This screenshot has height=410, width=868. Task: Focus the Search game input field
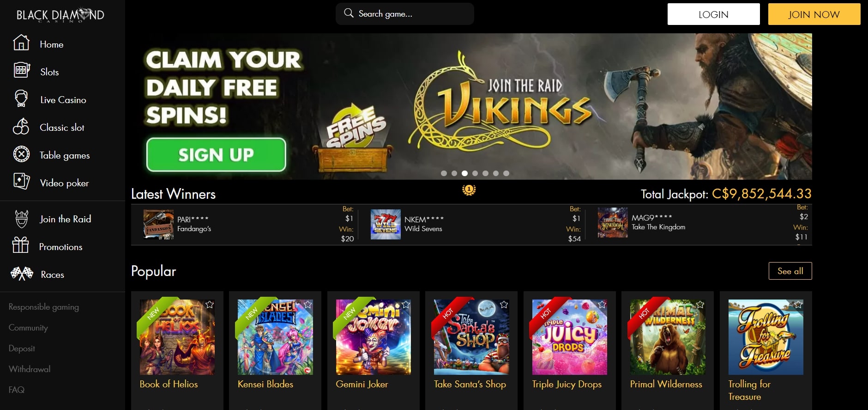[405, 14]
